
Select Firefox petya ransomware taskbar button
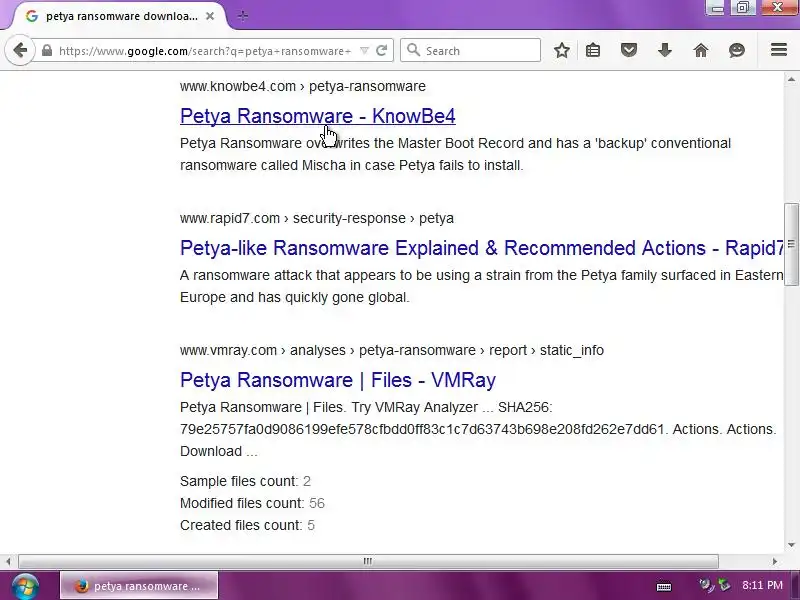[x=139, y=586]
